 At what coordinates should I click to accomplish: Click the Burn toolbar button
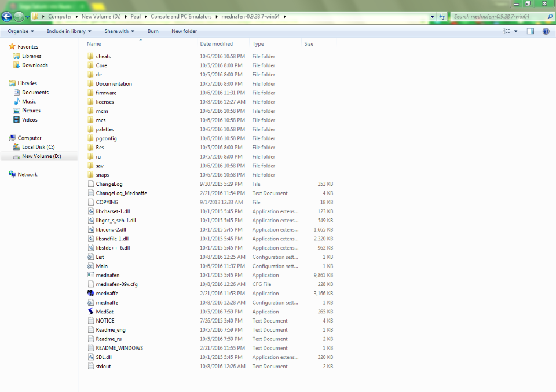pos(153,31)
